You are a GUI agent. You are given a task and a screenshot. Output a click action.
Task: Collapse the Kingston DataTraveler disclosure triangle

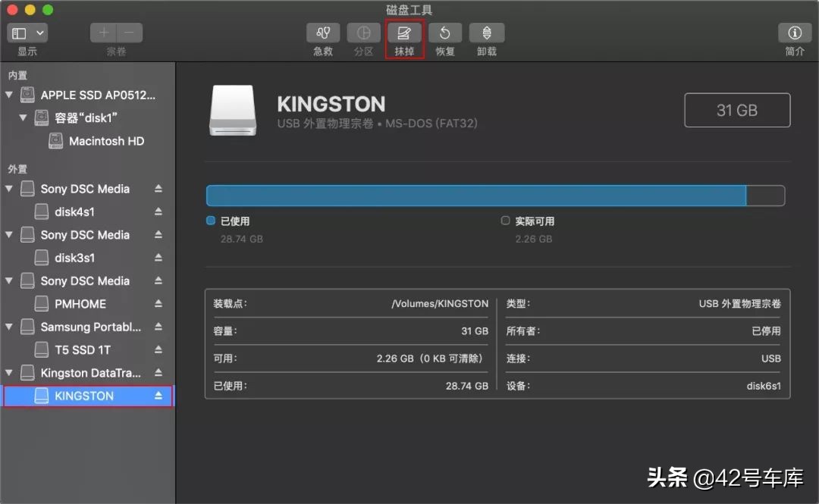[11, 373]
